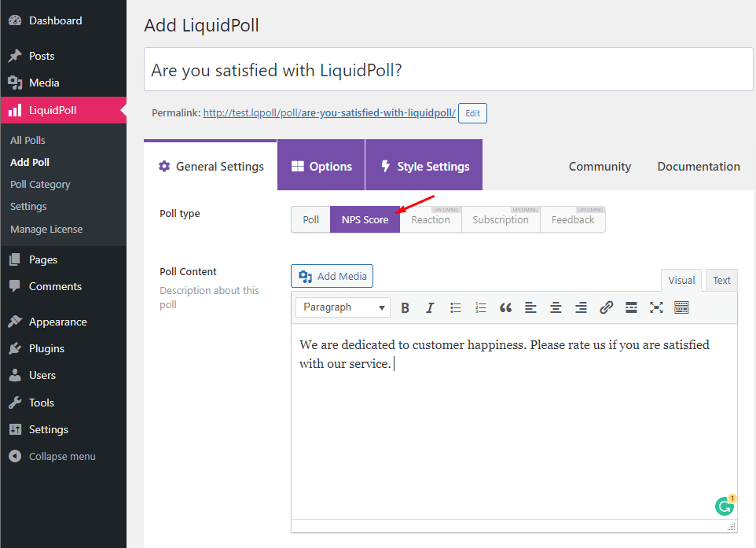Viewport: 756px width, 548px height.
Task: Open LiquidPoll Settings submenu item
Action: tap(28, 207)
